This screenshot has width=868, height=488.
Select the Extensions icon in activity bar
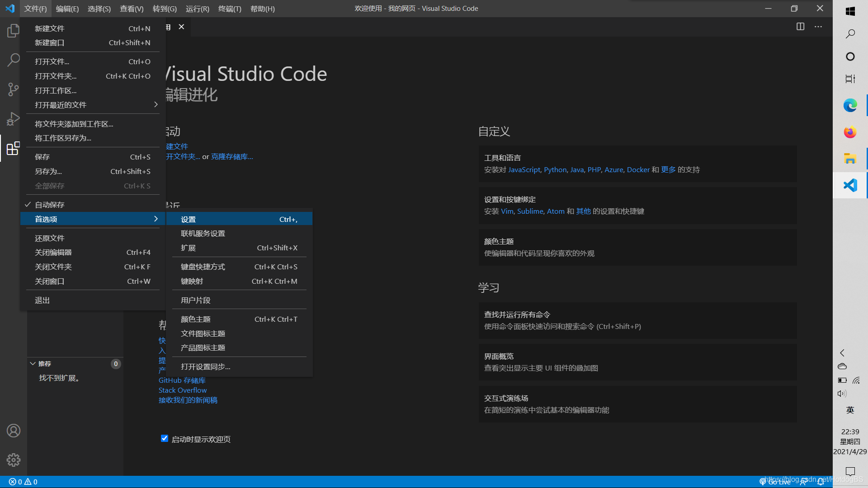(x=13, y=148)
